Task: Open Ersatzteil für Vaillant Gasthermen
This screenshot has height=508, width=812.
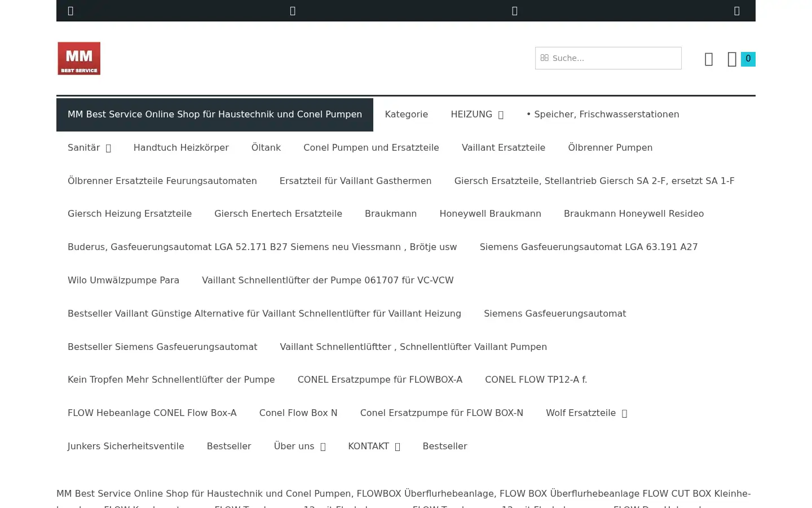Action: pyautogui.click(x=355, y=181)
